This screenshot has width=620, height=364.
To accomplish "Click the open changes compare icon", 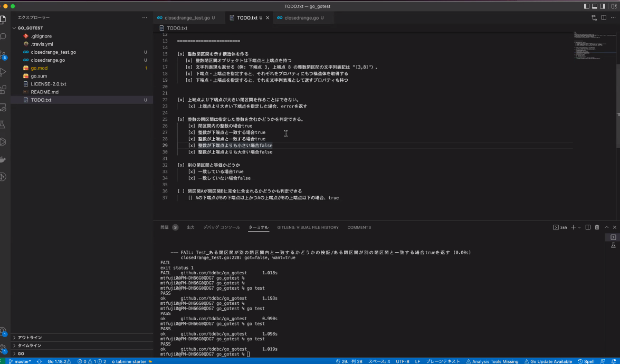I will (594, 18).
